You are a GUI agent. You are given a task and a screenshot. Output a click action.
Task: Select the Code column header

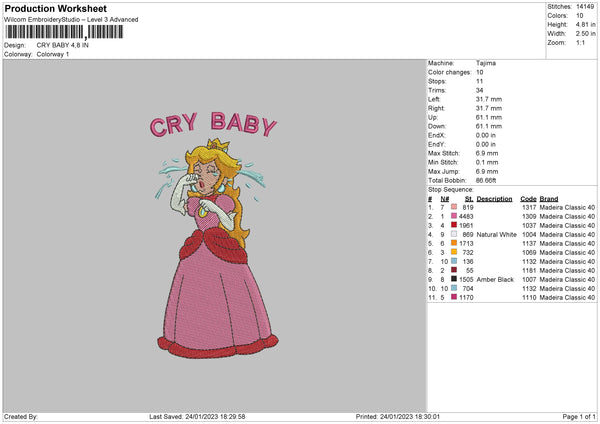point(528,199)
